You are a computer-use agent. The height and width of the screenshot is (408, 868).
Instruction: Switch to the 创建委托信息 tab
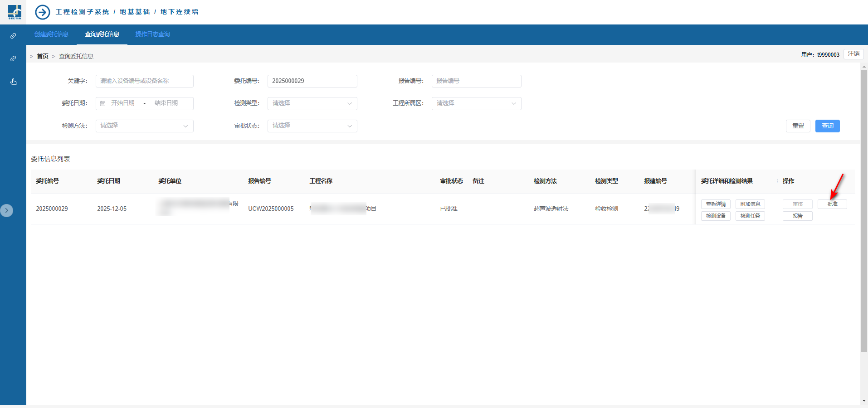(51, 34)
